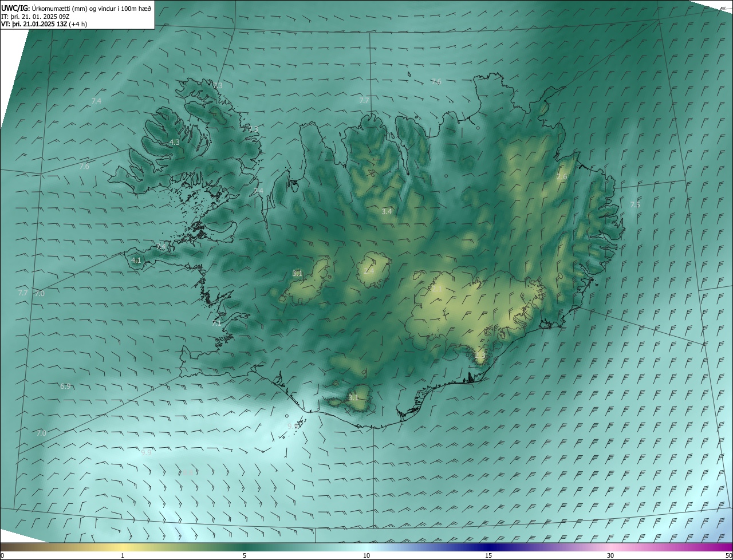Screen dimensions: 733x560
Task: Click the 7.5 value off the east coast
Action: (635, 205)
